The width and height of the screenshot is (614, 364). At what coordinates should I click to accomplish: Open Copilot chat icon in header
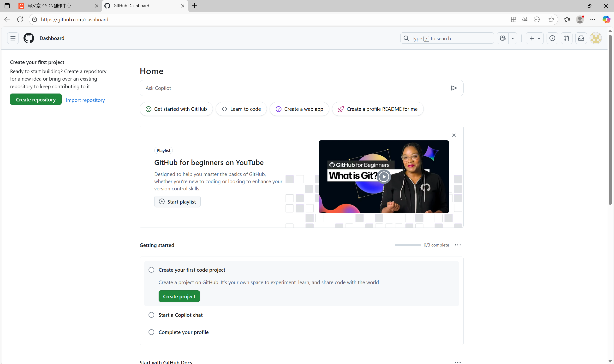click(503, 38)
